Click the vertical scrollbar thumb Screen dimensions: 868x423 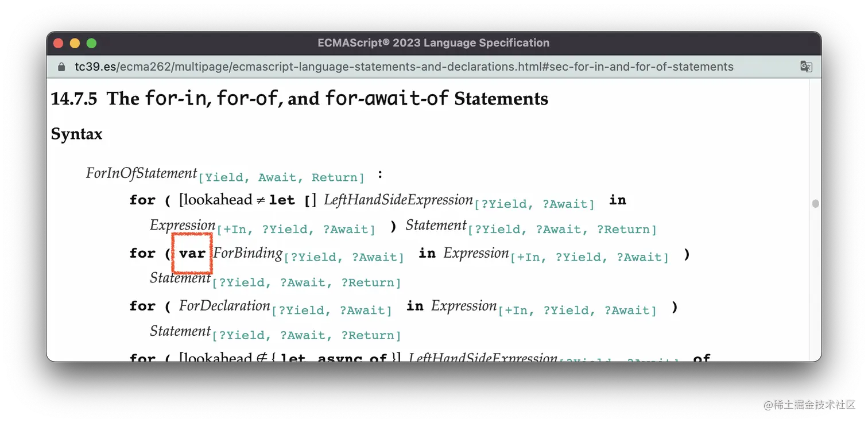coord(815,204)
